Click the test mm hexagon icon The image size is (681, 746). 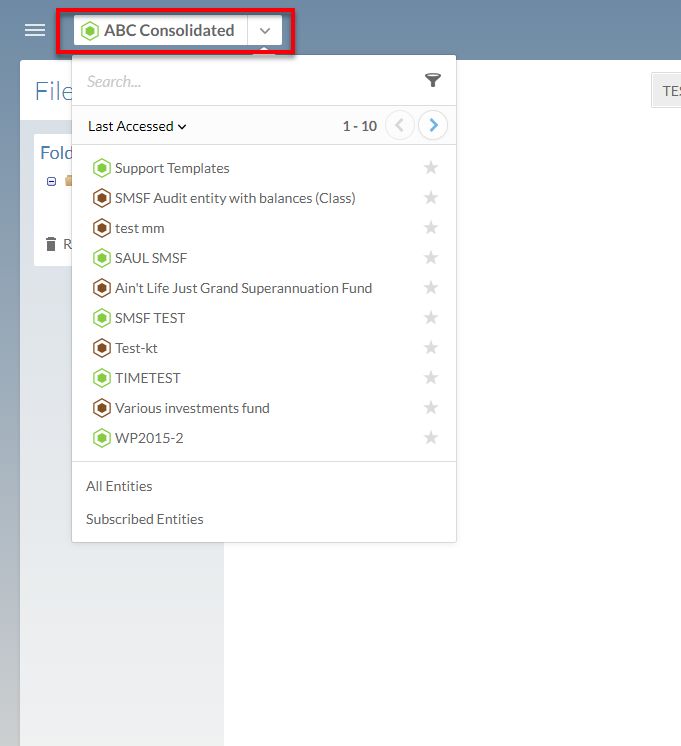101,228
